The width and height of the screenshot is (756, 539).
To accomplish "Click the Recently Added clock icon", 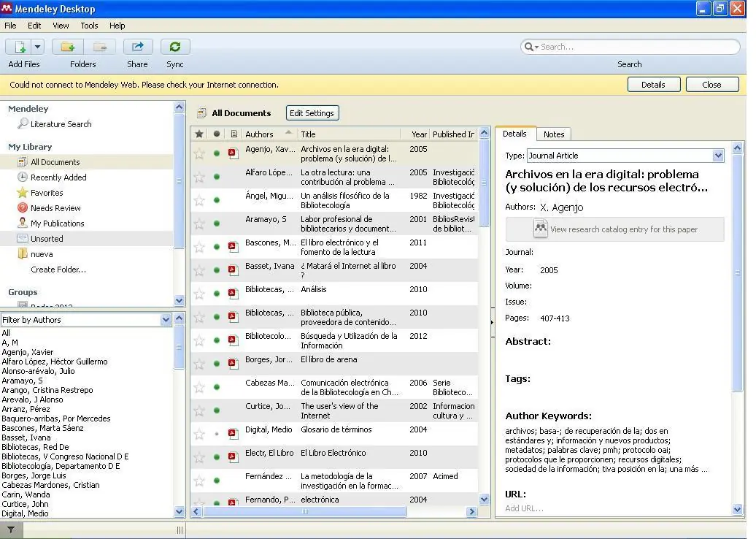I will 22,177.
